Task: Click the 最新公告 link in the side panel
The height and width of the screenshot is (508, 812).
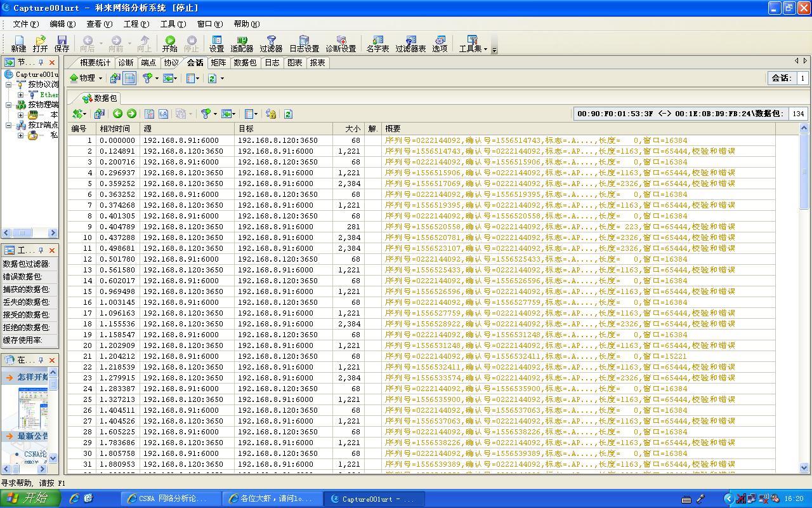Action: point(32,436)
